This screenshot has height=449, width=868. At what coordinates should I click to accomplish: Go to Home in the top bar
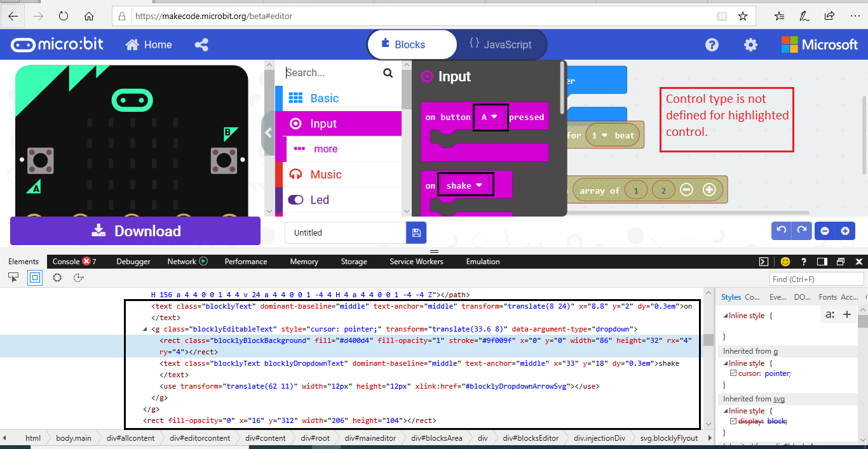click(149, 44)
